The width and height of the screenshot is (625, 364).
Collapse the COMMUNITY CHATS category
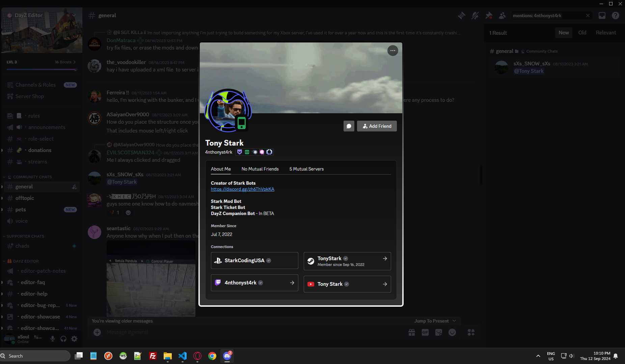pyautogui.click(x=30, y=177)
